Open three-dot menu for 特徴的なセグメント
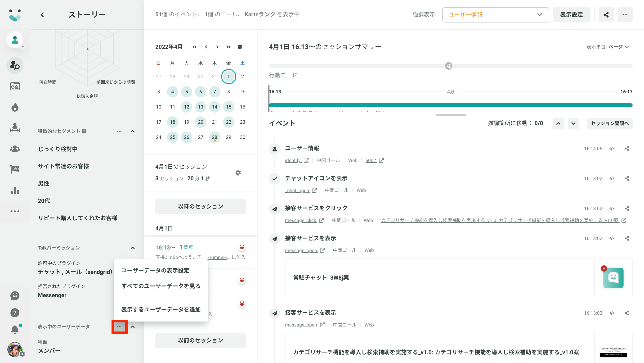The image size is (644, 363). (119, 131)
